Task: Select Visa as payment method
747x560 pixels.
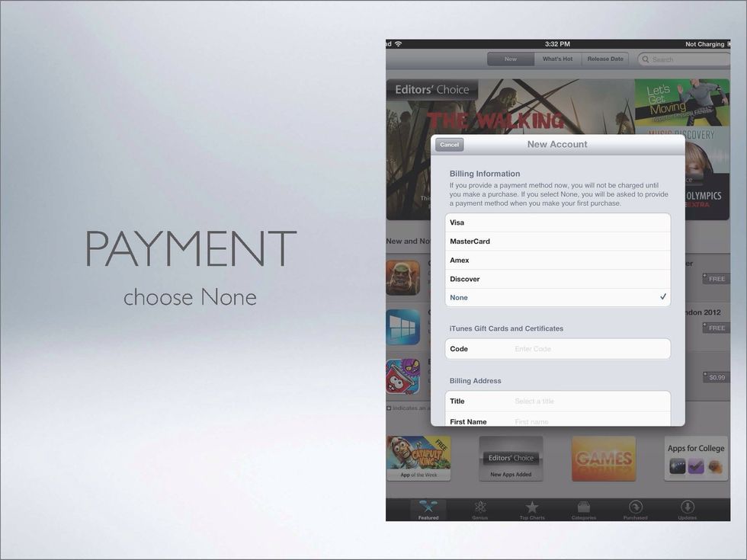Action: tap(557, 222)
